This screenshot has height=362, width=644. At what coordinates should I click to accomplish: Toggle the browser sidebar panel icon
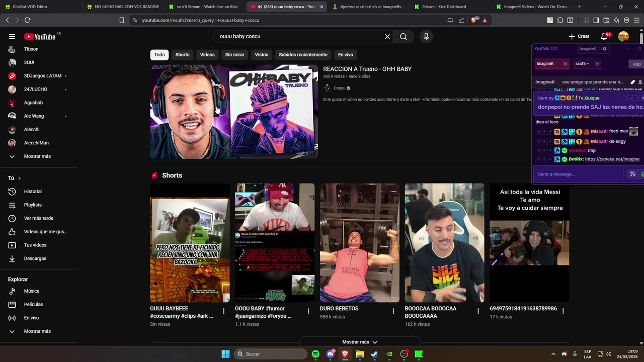[596, 20]
